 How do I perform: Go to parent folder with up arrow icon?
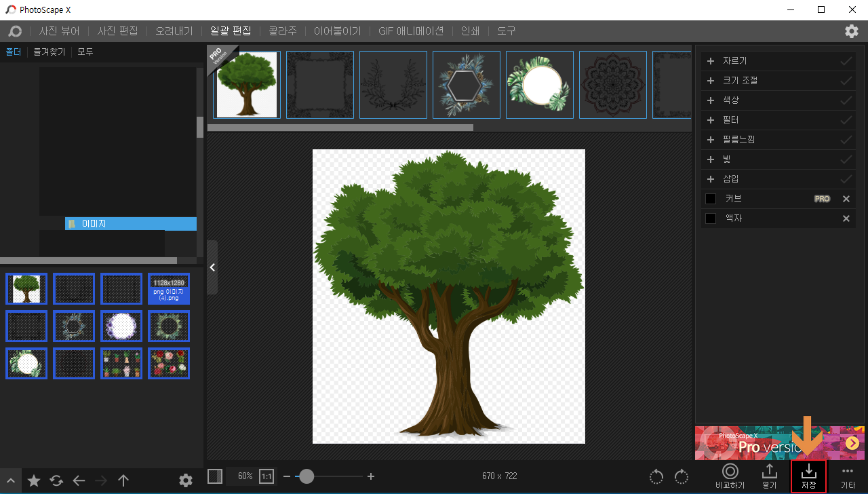[x=123, y=480]
